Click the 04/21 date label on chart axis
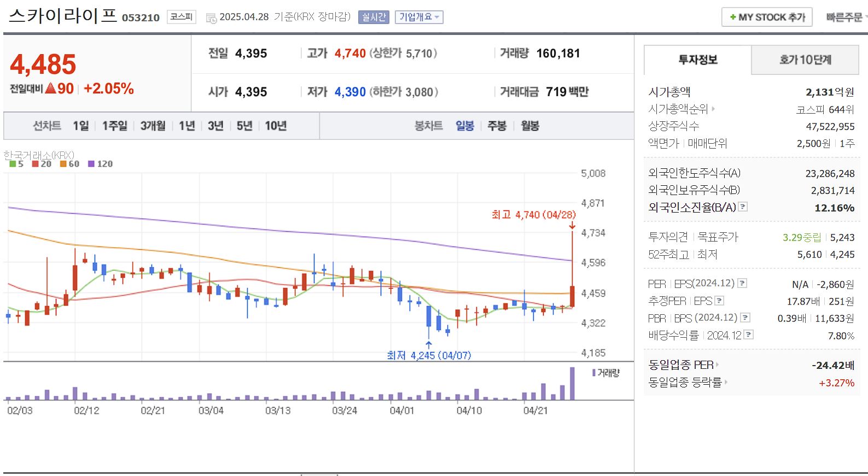The width and height of the screenshot is (868, 476). (x=535, y=410)
